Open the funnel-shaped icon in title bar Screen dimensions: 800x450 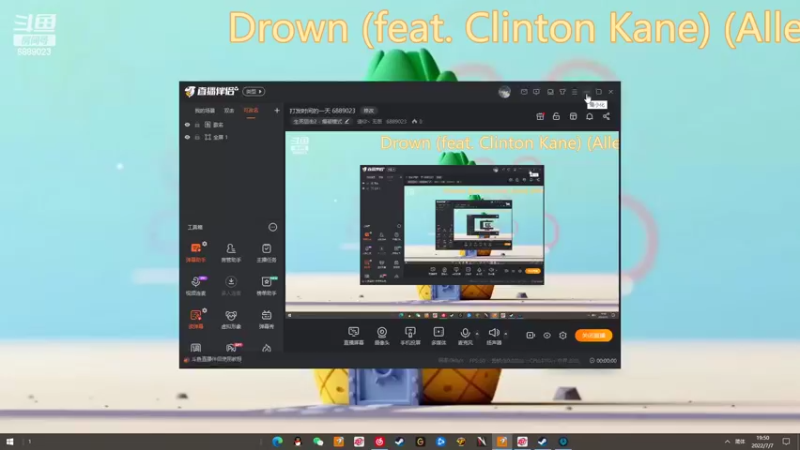562,92
